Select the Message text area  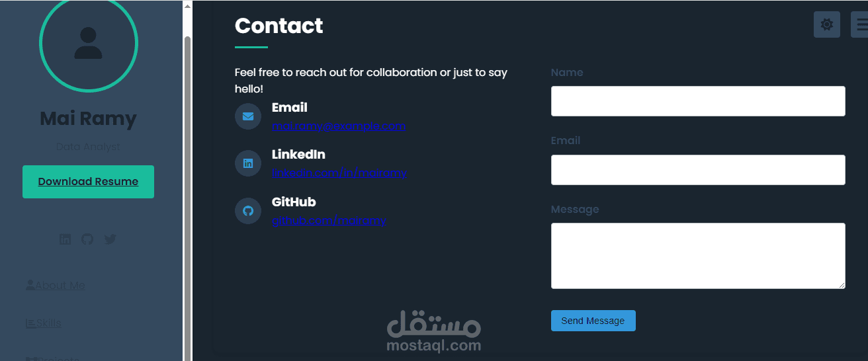click(698, 255)
